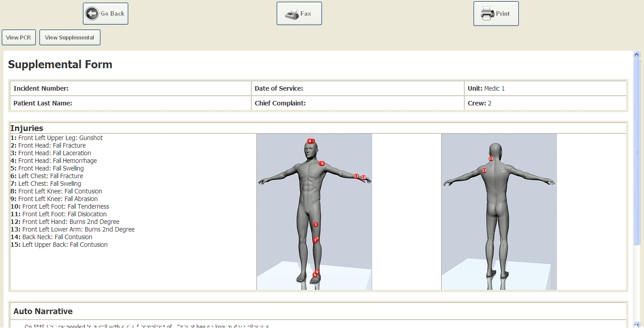Click injury marker 12 on back neck
644x328 pixels.
[491, 158]
